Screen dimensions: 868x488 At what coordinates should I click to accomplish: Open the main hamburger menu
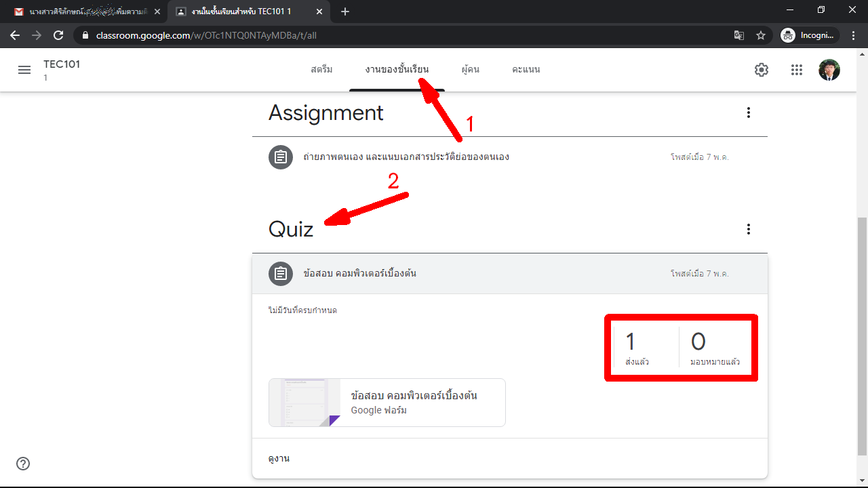coord(24,70)
